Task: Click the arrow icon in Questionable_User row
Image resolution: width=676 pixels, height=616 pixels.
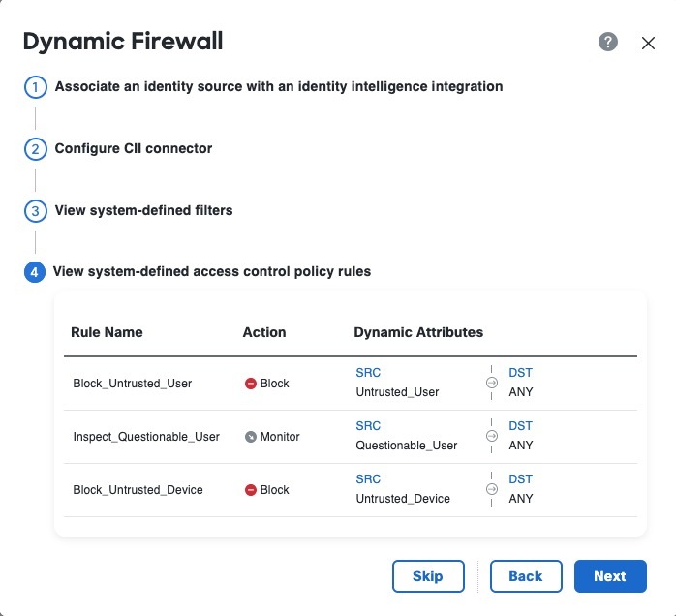Action: [491, 437]
